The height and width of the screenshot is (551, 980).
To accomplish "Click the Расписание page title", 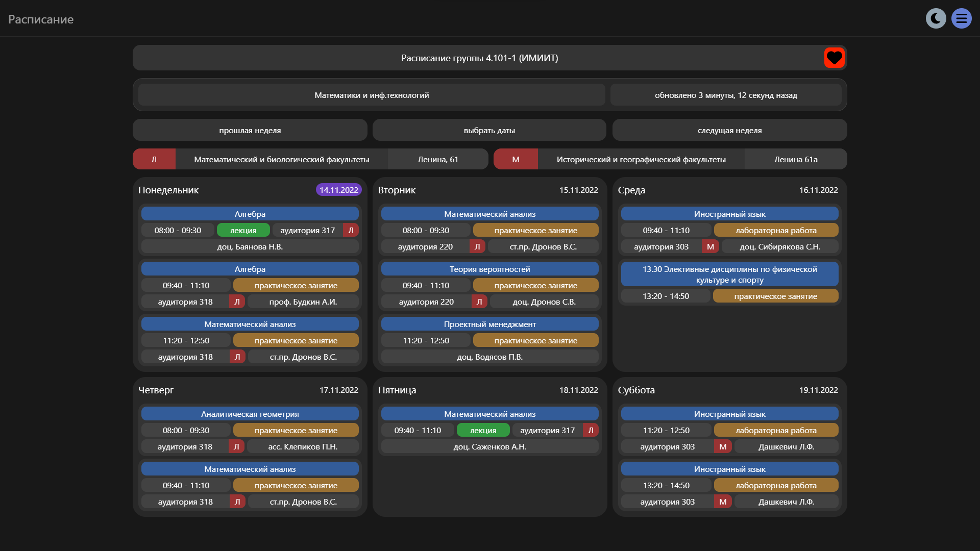I will point(41,19).
